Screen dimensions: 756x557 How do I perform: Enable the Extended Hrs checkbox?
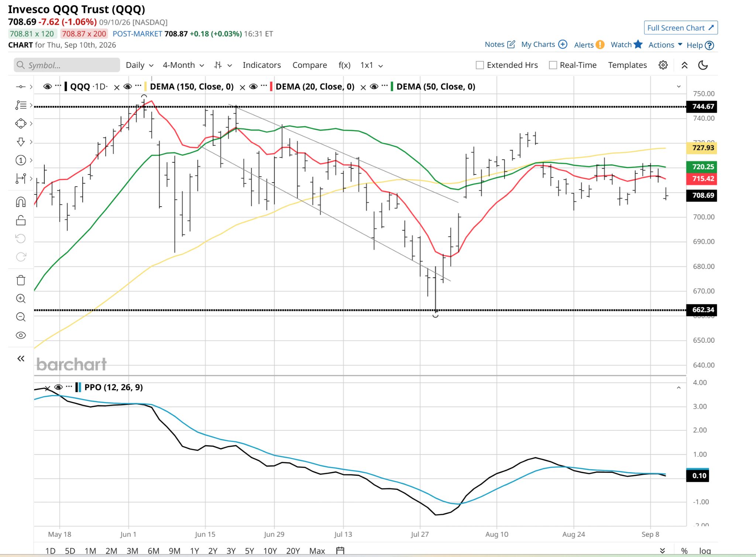480,65
